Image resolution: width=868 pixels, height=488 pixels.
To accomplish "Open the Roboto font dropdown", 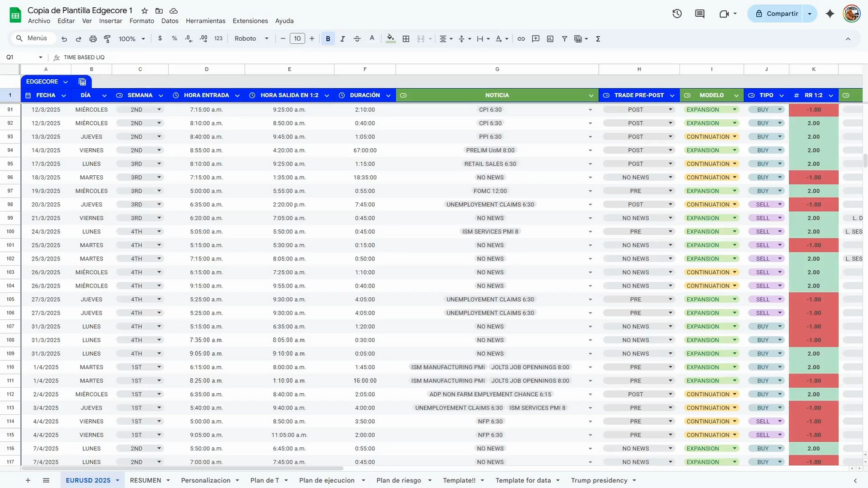I will click(x=251, y=39).
